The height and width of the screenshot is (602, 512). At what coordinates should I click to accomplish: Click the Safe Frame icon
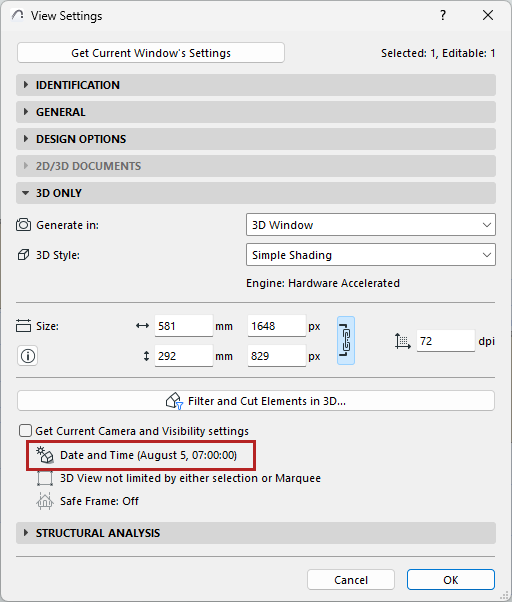pos(45,501)
